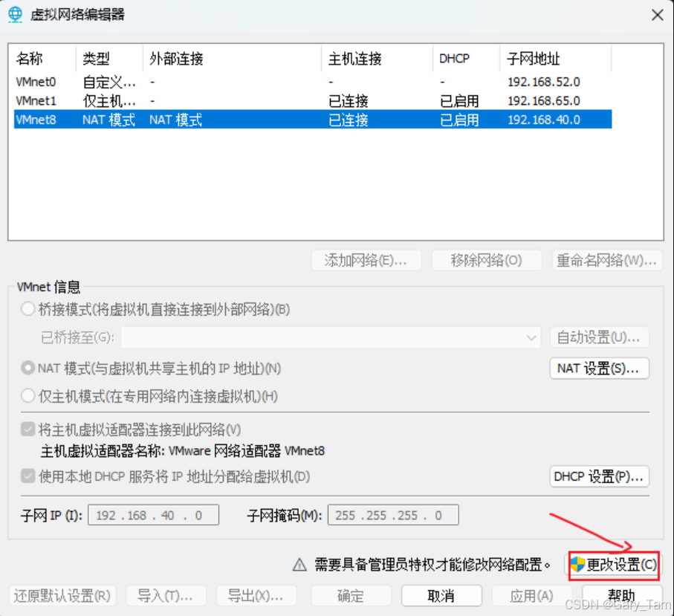Click VMnet1 row's 已启用 DHCP cell

[459, 101]
